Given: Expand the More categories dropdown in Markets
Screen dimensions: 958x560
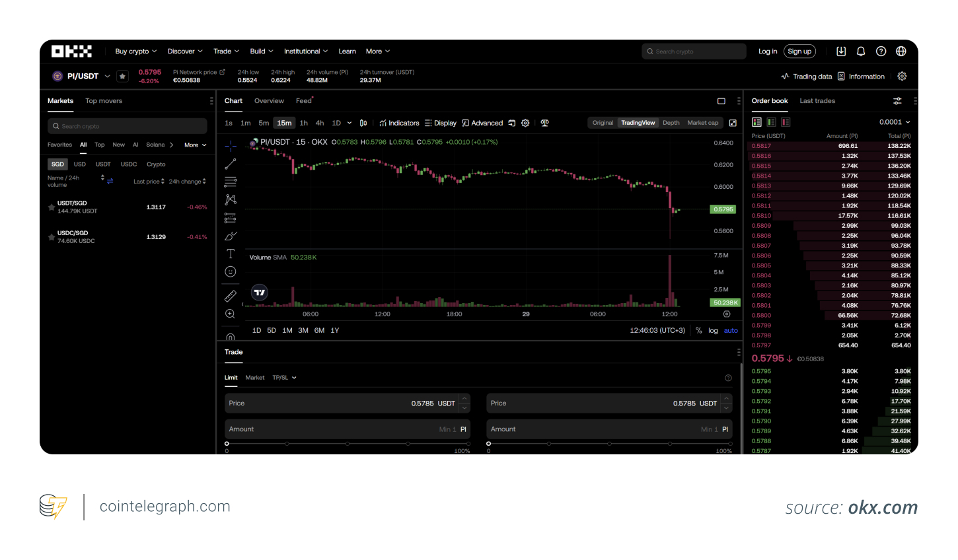Looking at the screenshot, I should click(x=192, y=145).
